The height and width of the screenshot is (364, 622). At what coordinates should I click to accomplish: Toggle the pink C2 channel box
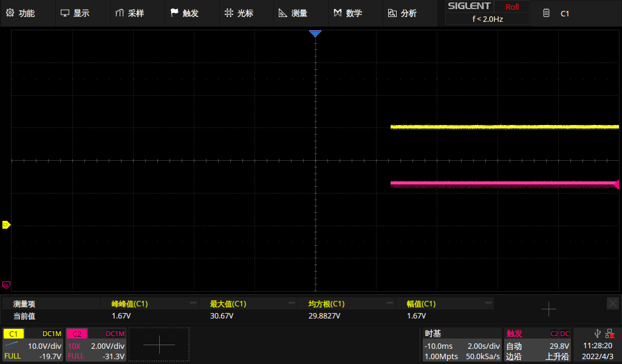point(95,345)
